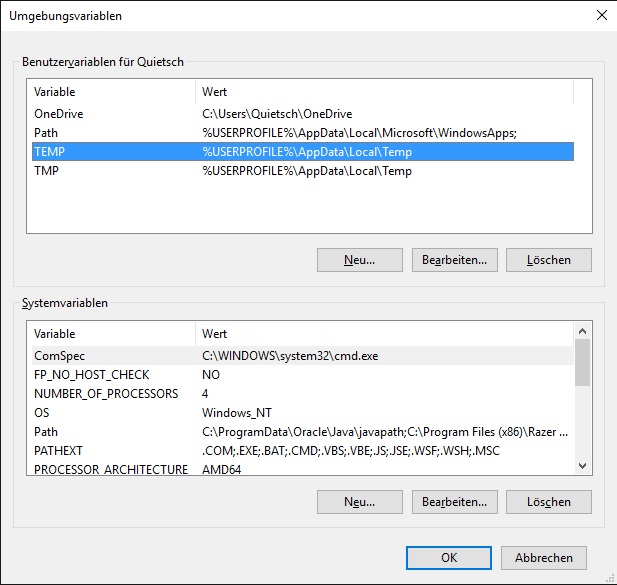Click the AMD64 value

(222, 469)
